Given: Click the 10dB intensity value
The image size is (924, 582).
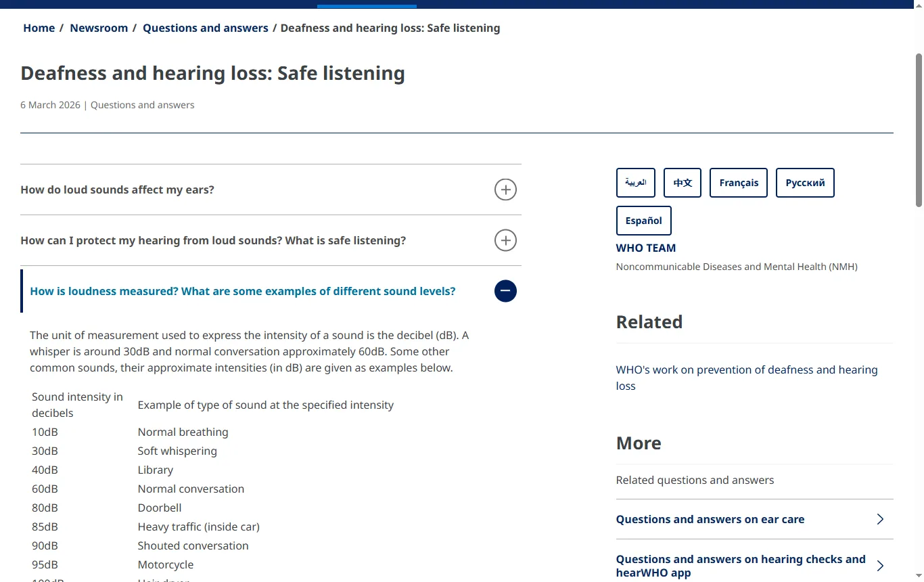Looking at the screenshot, I should (45, 432).
